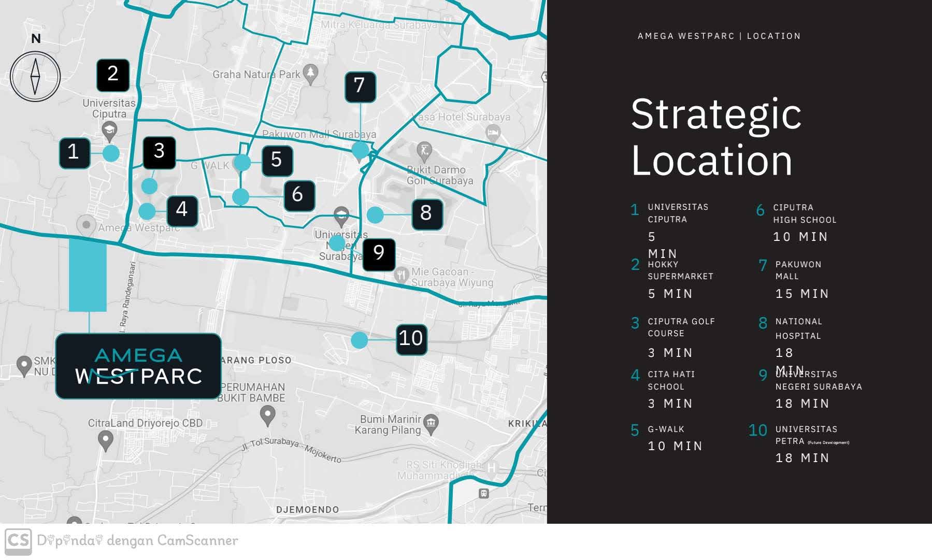Click Mitra Keluarga Surabaya map label
The width and height of the screenshot is (932, 560).
click(379, 25)
